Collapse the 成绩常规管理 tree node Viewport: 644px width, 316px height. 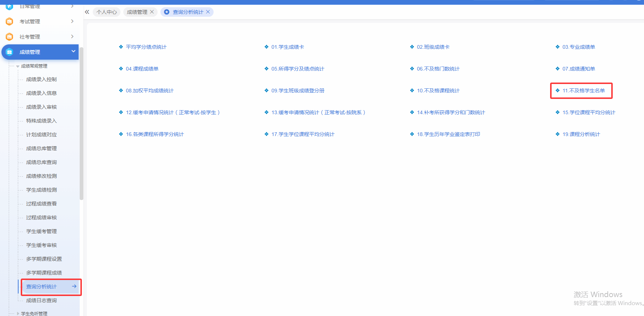[x=18, y=66]
